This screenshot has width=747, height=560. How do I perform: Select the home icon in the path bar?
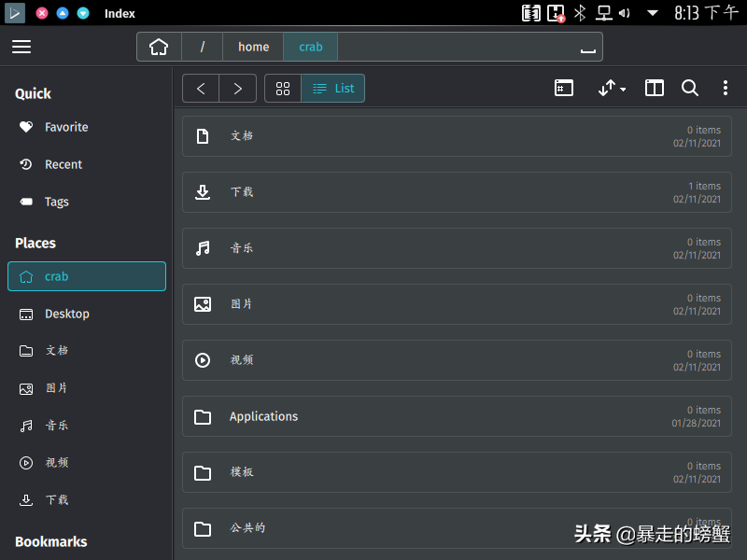(x=159, y=46)
